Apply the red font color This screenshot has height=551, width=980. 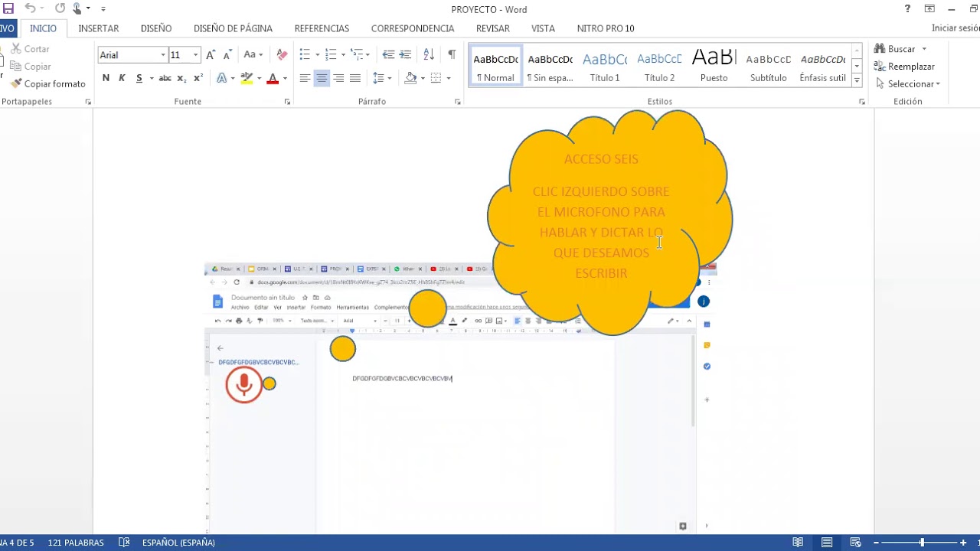point(273,78)
